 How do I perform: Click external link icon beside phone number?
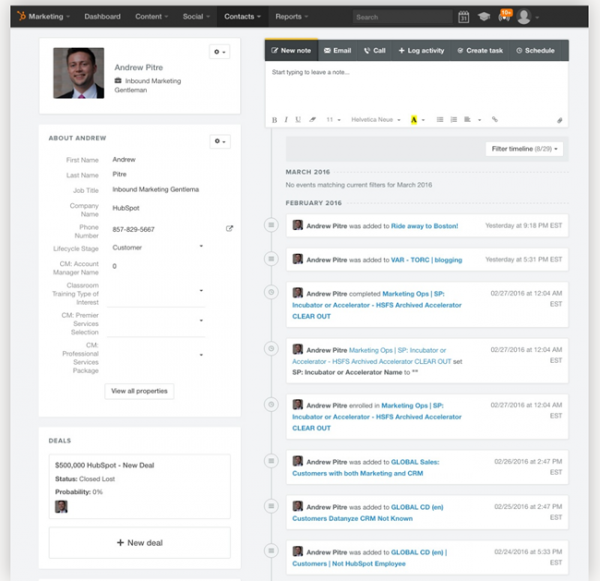(229, 228)
